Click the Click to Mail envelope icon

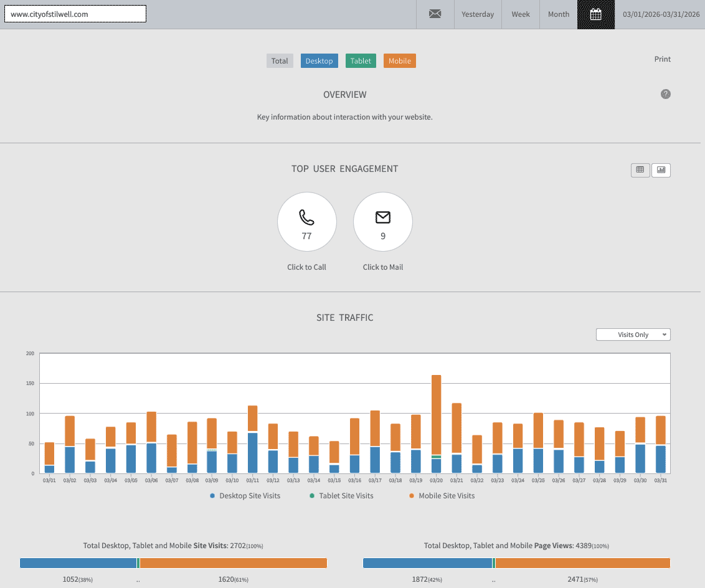[382, 217]
